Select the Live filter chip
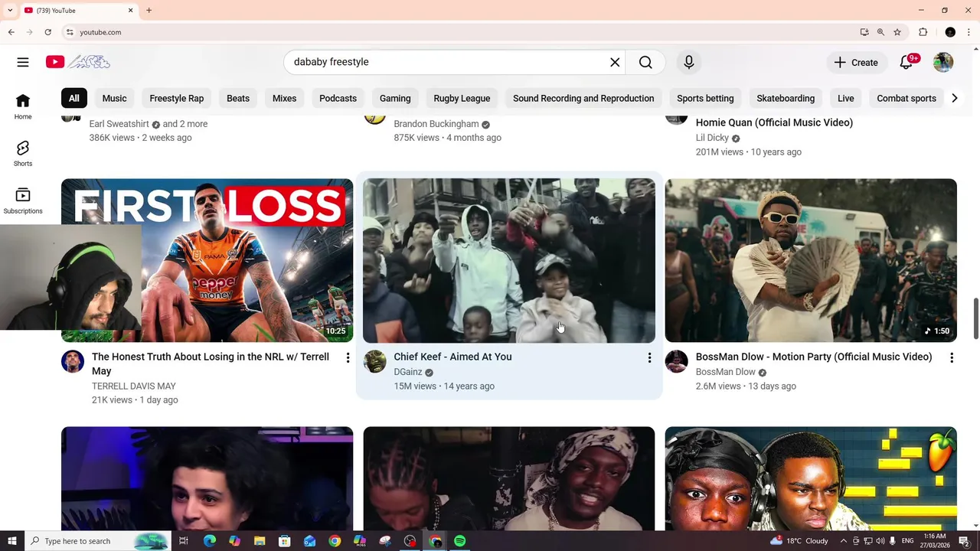This screenshot has height=551, width=980. point(846,98)
